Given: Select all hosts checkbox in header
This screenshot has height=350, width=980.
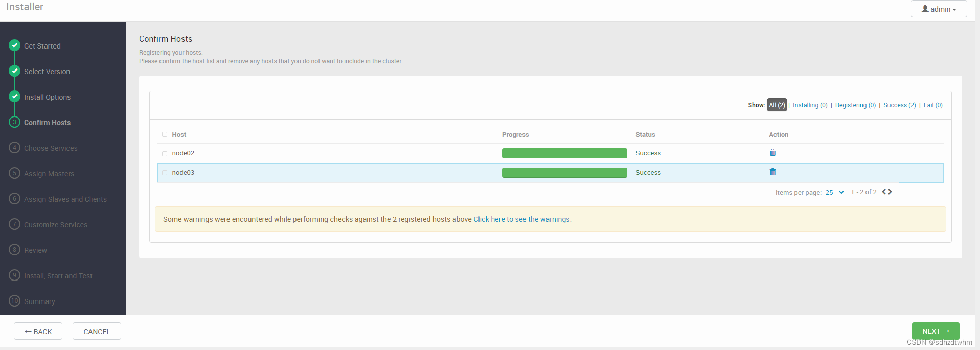Looking at the screenshot, I should coord(165,134).
